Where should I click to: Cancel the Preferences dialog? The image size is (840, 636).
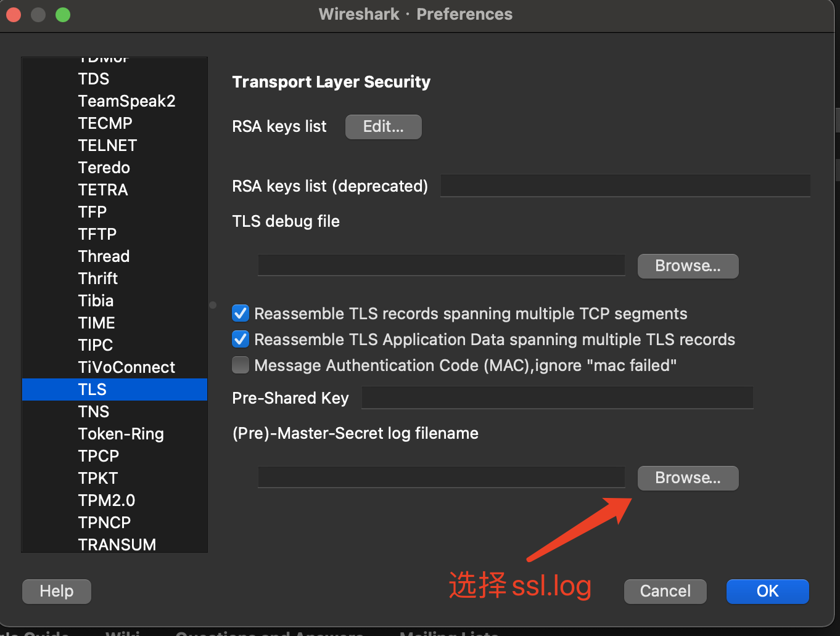(665, 592)
